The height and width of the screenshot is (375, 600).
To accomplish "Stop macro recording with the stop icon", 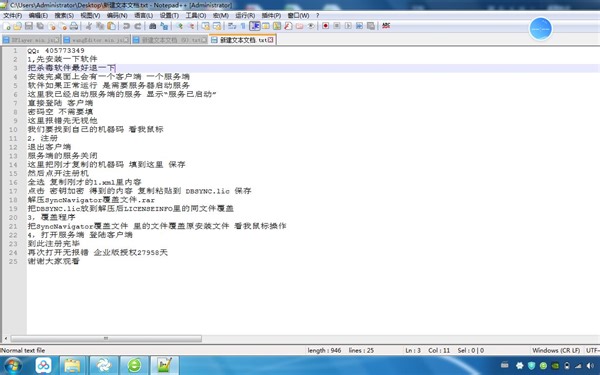I will 337,26.
